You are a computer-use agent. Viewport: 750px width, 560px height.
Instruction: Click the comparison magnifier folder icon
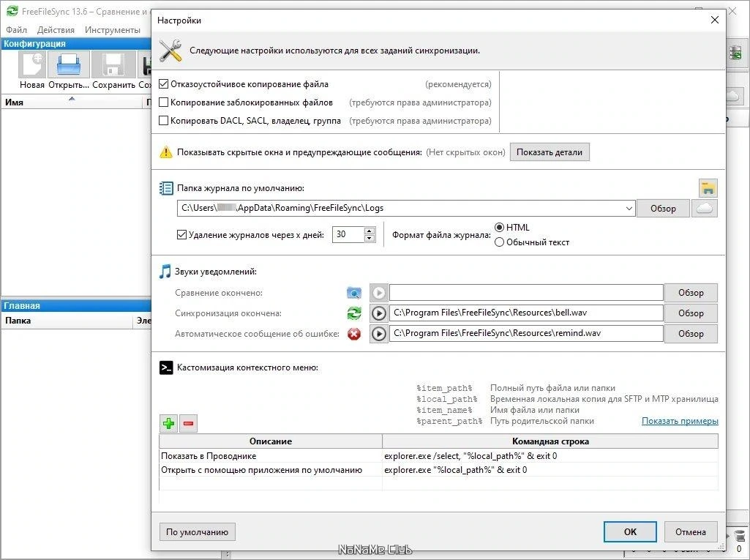coord(354,293)
